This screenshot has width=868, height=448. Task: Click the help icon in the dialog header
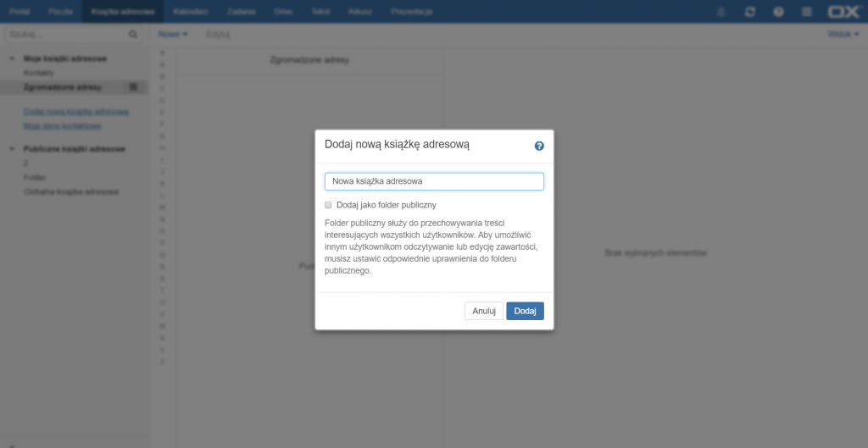539,146
